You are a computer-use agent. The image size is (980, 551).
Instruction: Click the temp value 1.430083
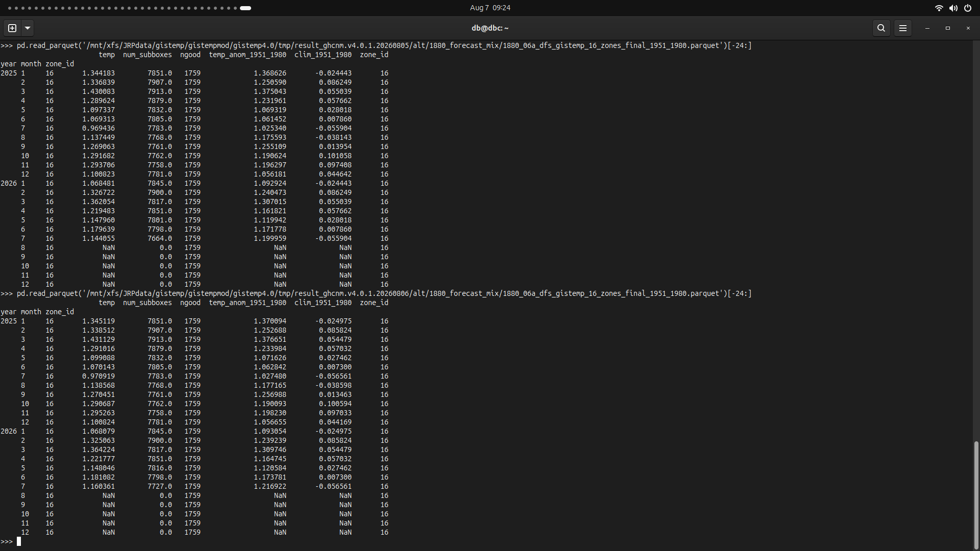pos(99,91)
